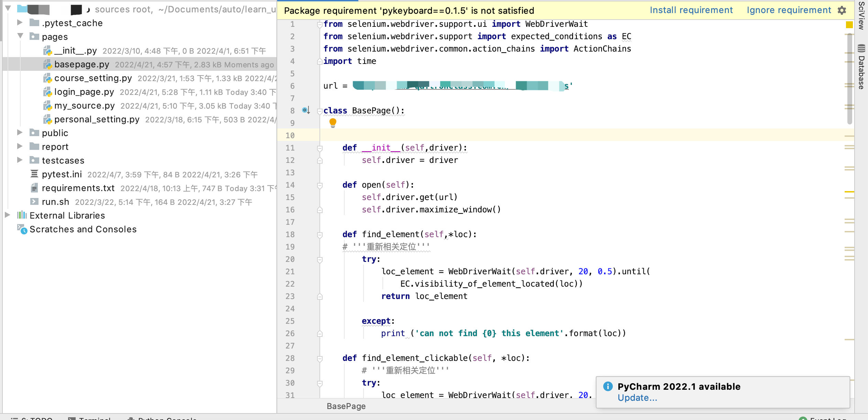Click the yellow warning lightbulb icon line 9
Image resolution: width=868 pixels, height=420 pixels.
click(x=332, y=123)
